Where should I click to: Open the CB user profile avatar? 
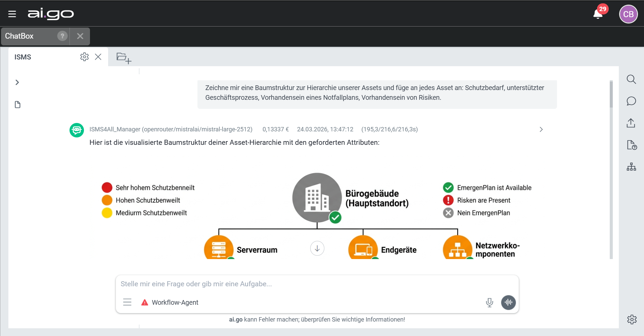628,14
